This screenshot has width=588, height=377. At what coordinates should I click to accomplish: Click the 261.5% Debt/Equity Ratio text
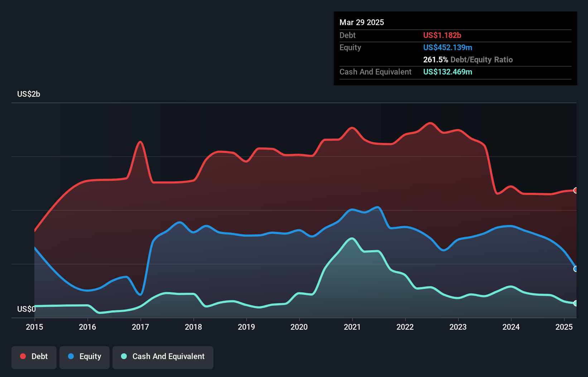[x=468, y=59]
